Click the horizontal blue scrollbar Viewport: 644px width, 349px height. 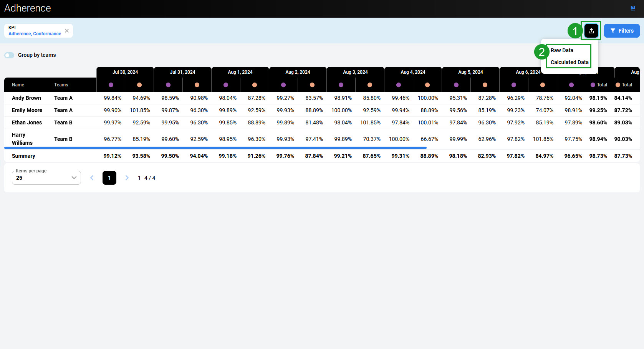215,148
